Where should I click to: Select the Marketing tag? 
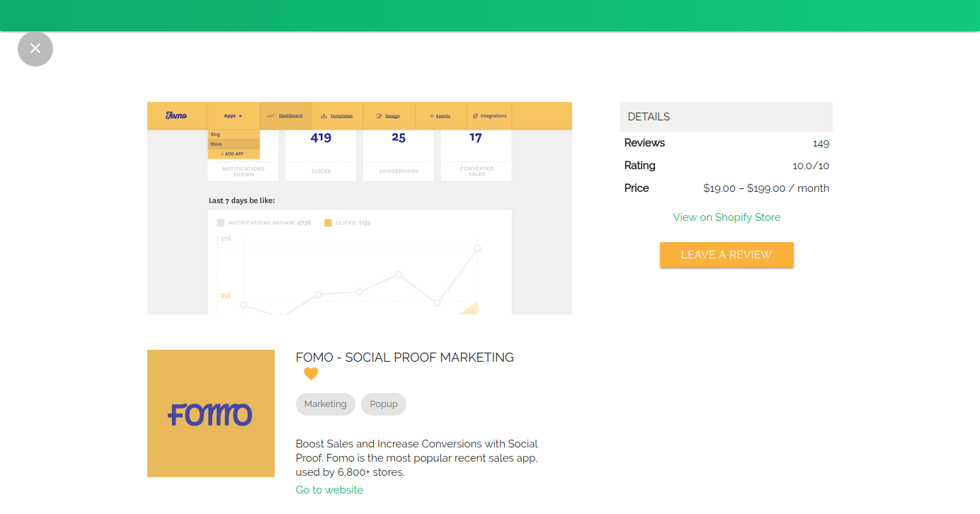coord(326,404)
